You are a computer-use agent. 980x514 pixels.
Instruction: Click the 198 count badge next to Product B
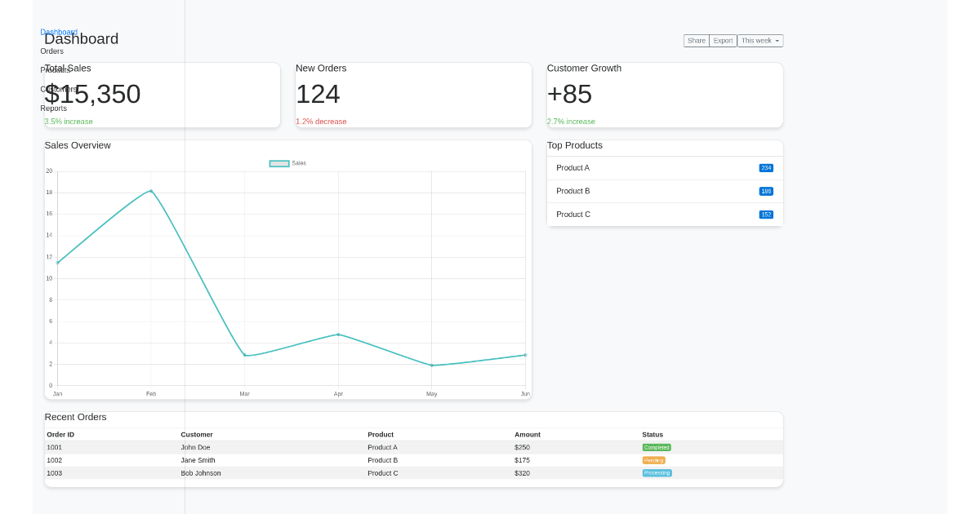pyautogui.click(x=766, y=191)
